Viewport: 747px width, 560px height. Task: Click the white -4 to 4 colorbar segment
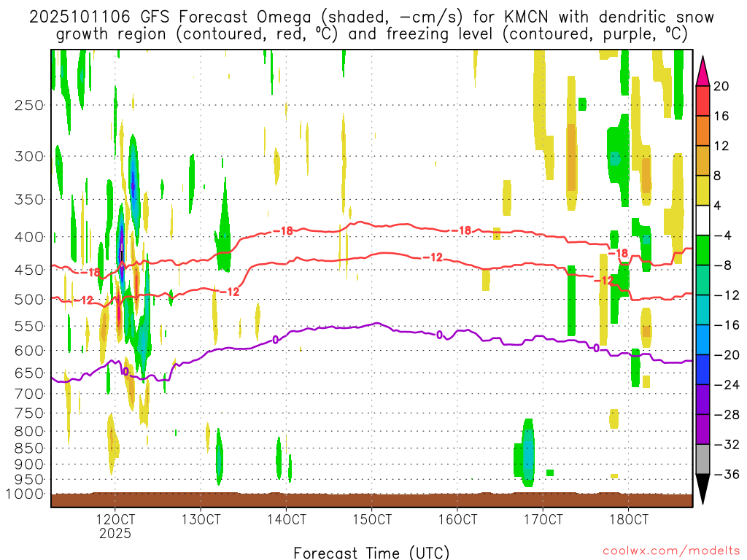(703, 220)
